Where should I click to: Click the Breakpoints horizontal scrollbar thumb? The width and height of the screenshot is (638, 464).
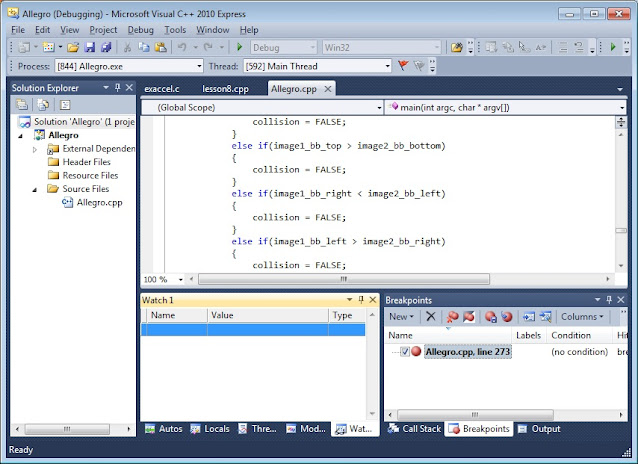pyautogui.click(x=475, y=415)
